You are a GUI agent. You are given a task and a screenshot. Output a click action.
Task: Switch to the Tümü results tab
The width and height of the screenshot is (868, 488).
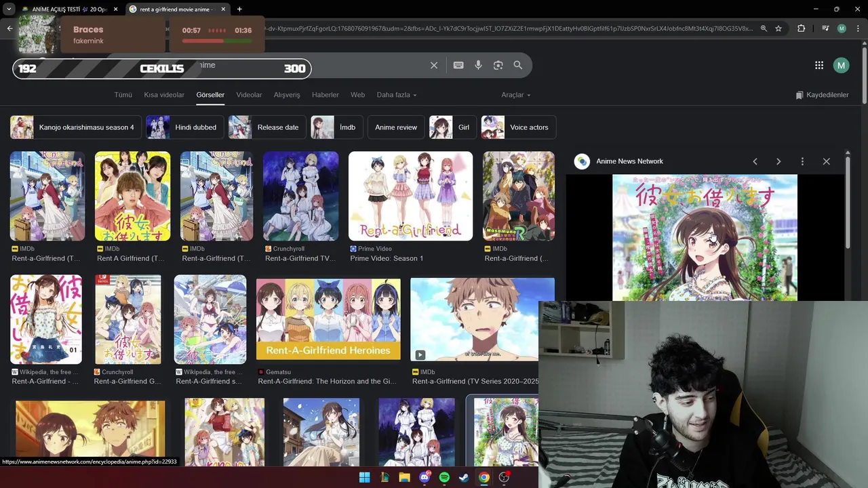click(123, 95)
